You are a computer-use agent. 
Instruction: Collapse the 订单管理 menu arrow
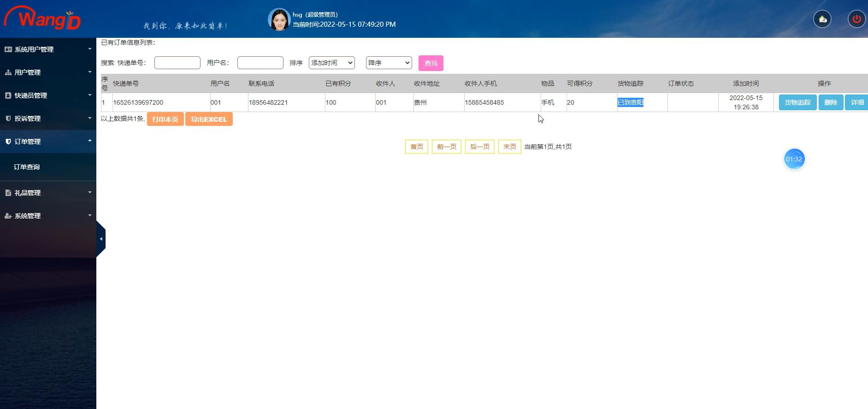tap(90, 141)
